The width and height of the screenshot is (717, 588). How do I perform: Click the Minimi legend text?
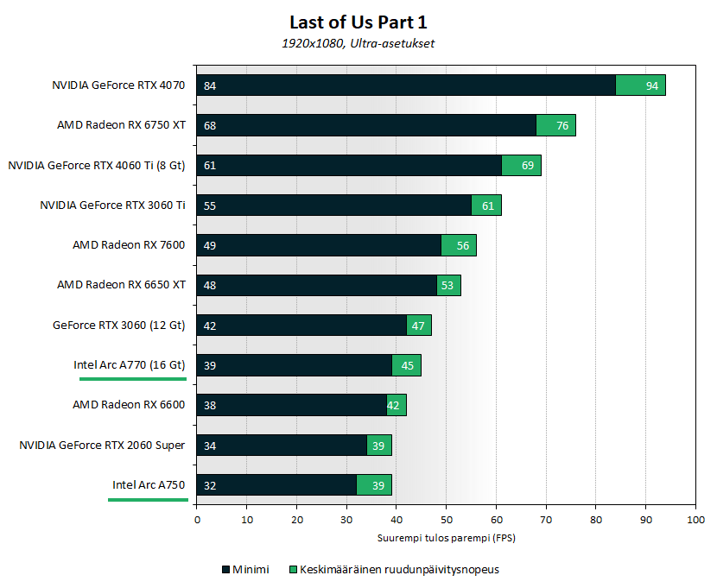pyautogui.click(x=251, y=569)
